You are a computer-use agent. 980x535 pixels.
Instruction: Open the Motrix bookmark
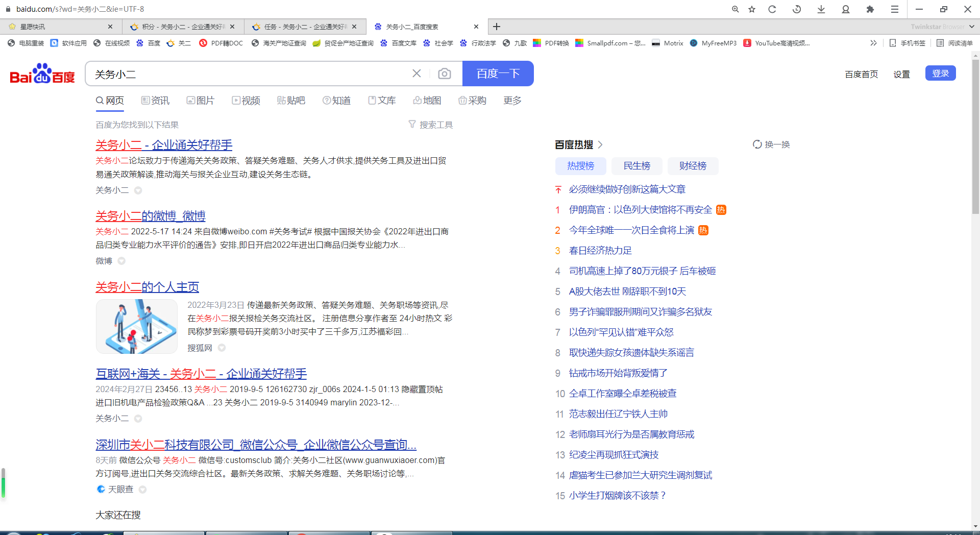click(x=668, y=43)
